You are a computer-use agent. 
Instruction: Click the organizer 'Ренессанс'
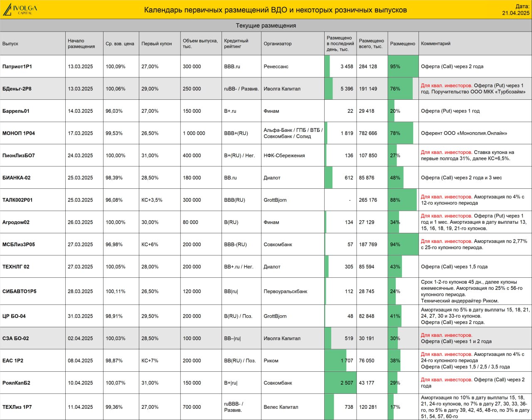(x=276, y=67)
